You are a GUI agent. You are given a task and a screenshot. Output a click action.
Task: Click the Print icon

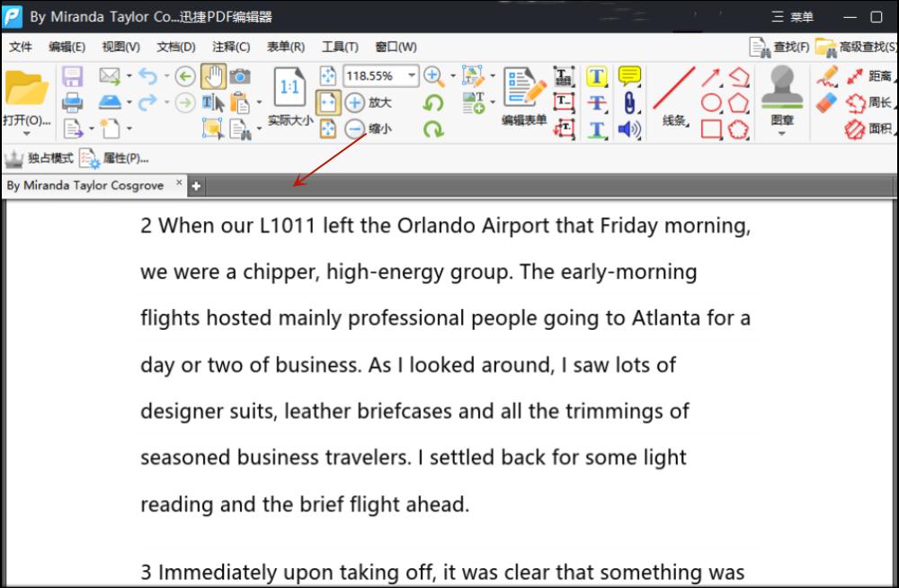point(73,102)
